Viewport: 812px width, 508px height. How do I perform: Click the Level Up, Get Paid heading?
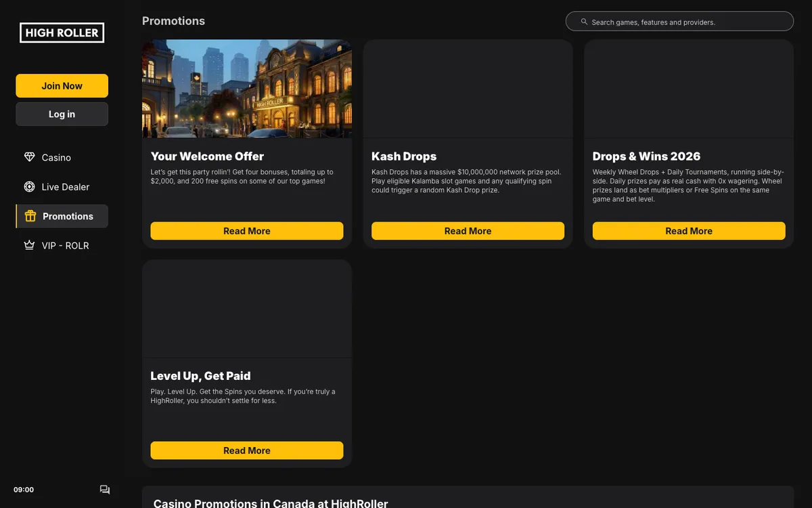click(200, 375)
